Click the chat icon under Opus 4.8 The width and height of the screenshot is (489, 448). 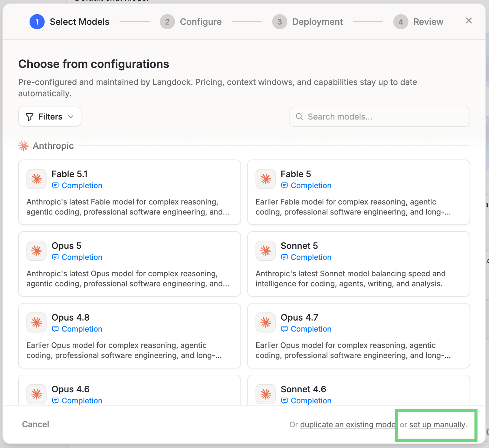[x=55, y=329]
